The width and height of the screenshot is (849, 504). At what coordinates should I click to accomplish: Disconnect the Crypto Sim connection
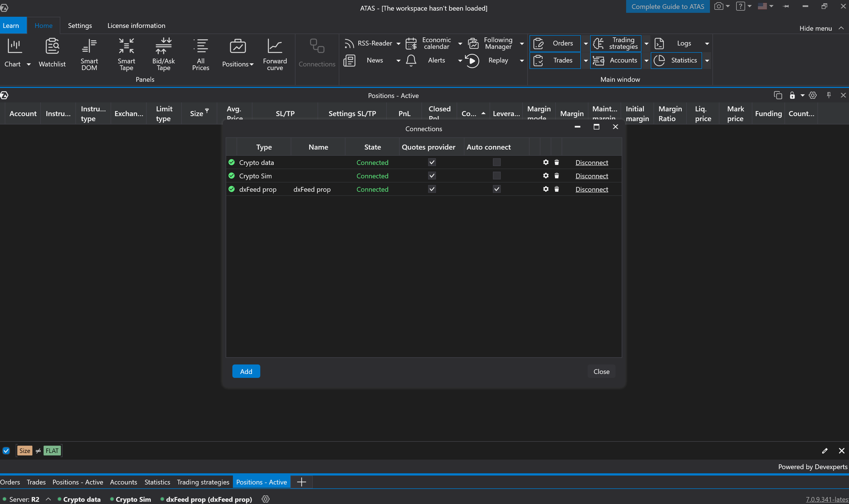[x=592, y=176]
